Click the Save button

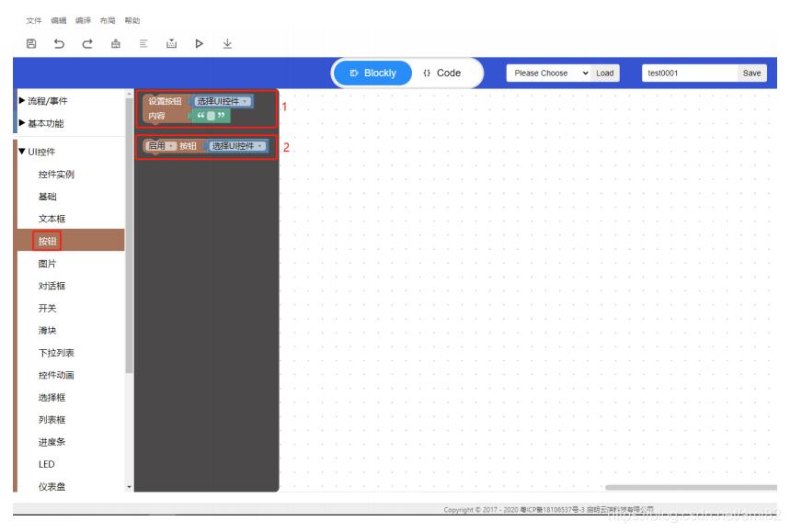[x=751, y=73]
